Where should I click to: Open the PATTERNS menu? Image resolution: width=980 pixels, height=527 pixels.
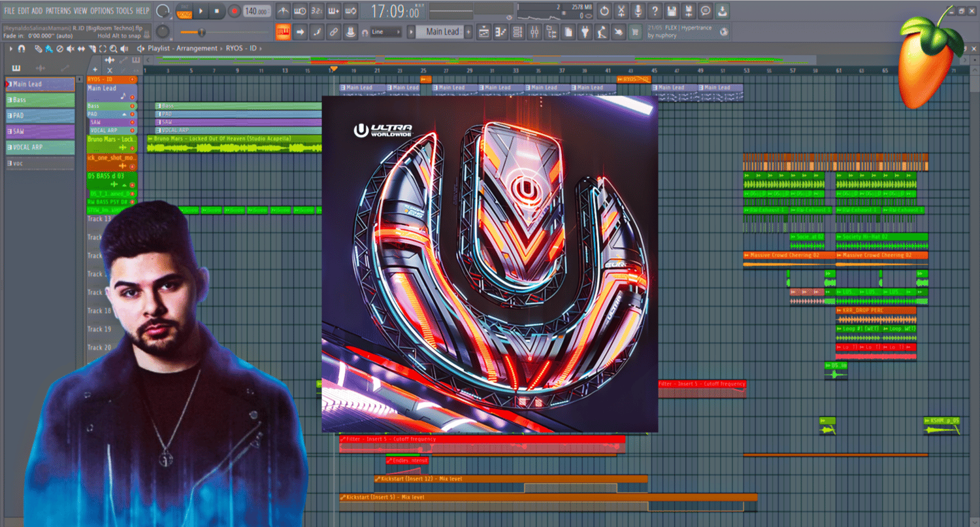[x=57, y=11]
